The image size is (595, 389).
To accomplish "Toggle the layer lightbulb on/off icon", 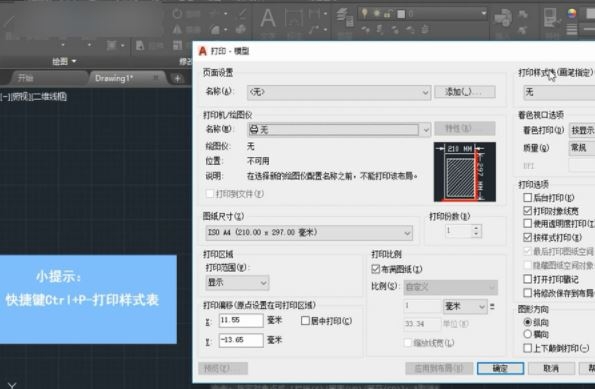I will [x=364, y=14].
